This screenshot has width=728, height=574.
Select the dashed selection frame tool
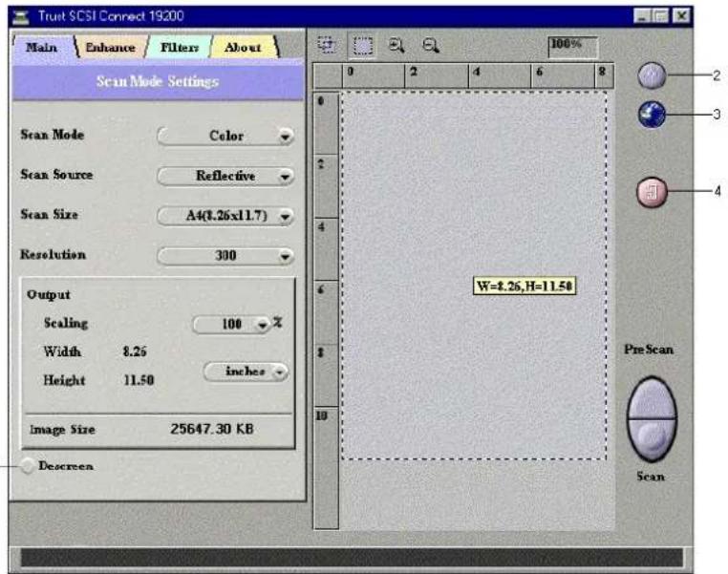(x=363, y=46)
